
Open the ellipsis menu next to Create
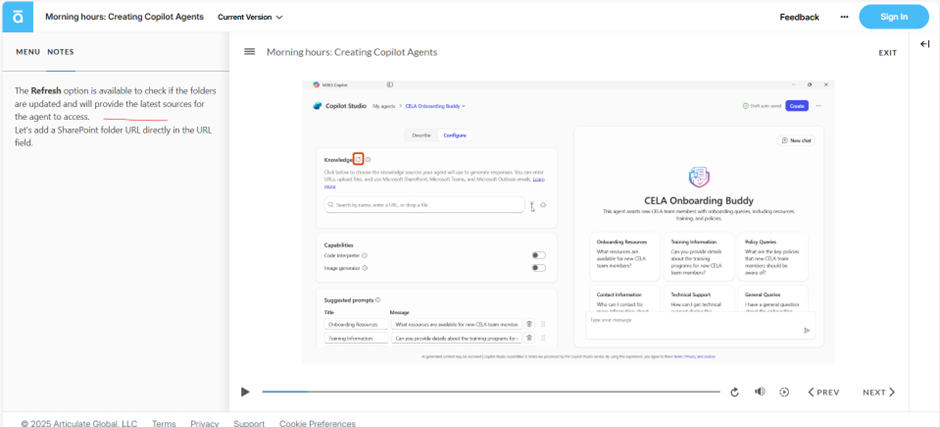(x=818, y=106)
